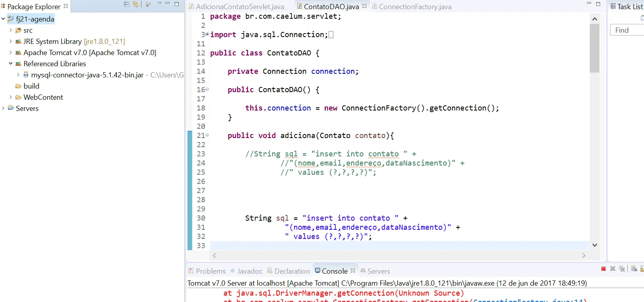Remove the launch from Console
This screenshot has height=302, width=644.
pyautogui.click(x=612, y=269)
